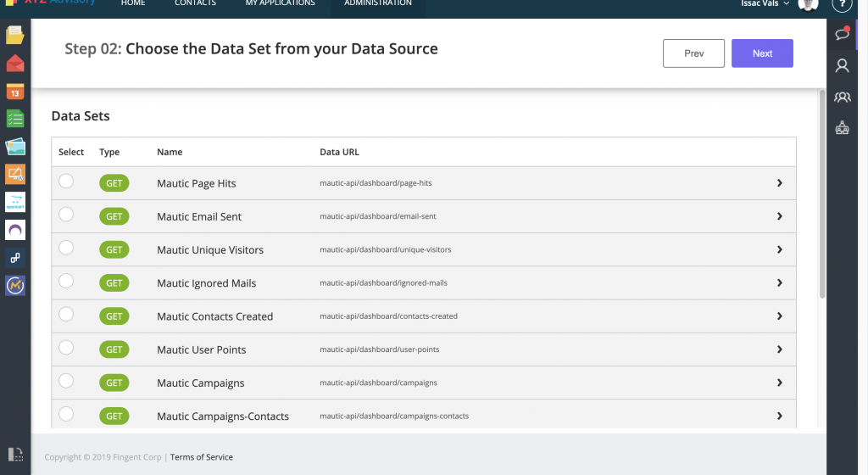Open the CONTACTS menu
868x475 pixels.
point(196,3)
